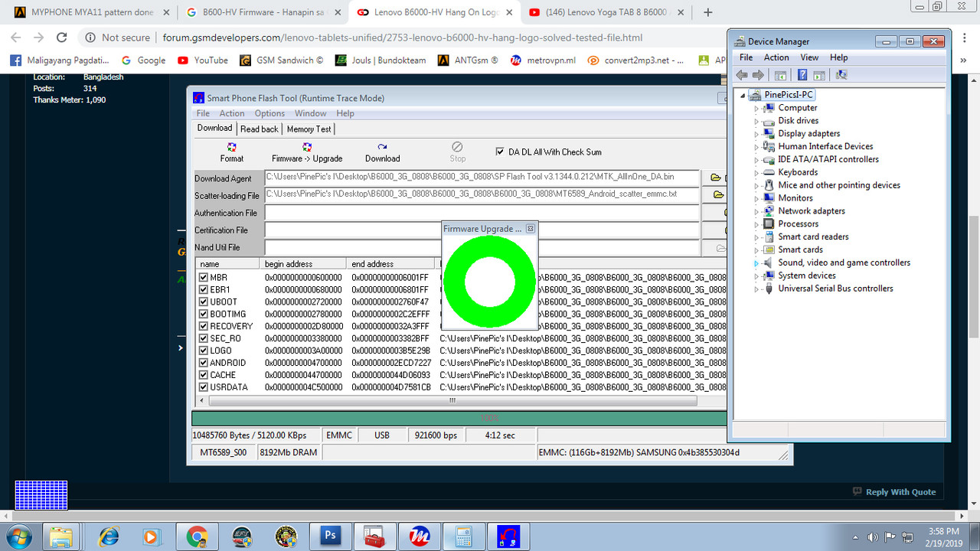Open Google Chrome from the taskbar

click(196, 536)
